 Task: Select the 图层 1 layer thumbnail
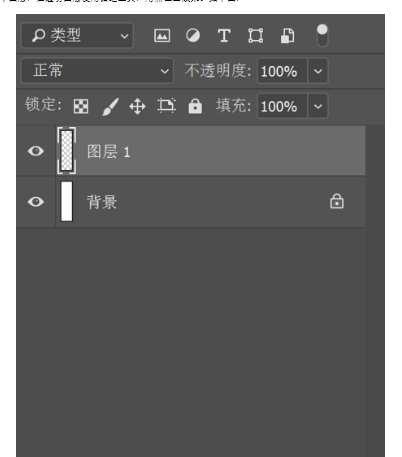[x=67, y=151]
